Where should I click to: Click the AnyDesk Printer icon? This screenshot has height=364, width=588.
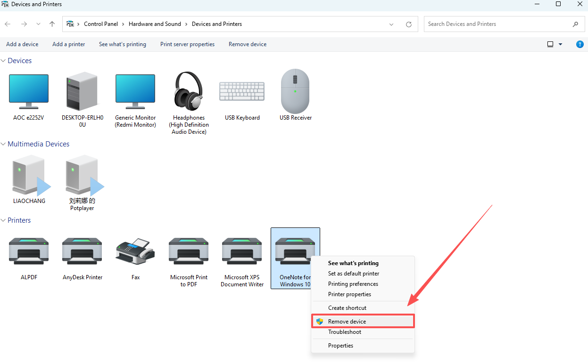(x=83, y=251)
